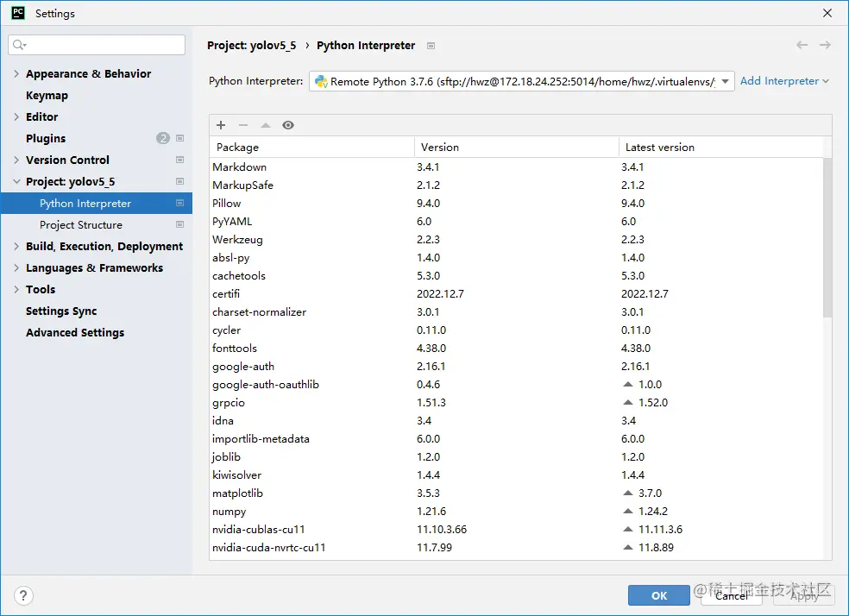
Task: Open the Python Interpreter dropdown
Action: point(725,81)
